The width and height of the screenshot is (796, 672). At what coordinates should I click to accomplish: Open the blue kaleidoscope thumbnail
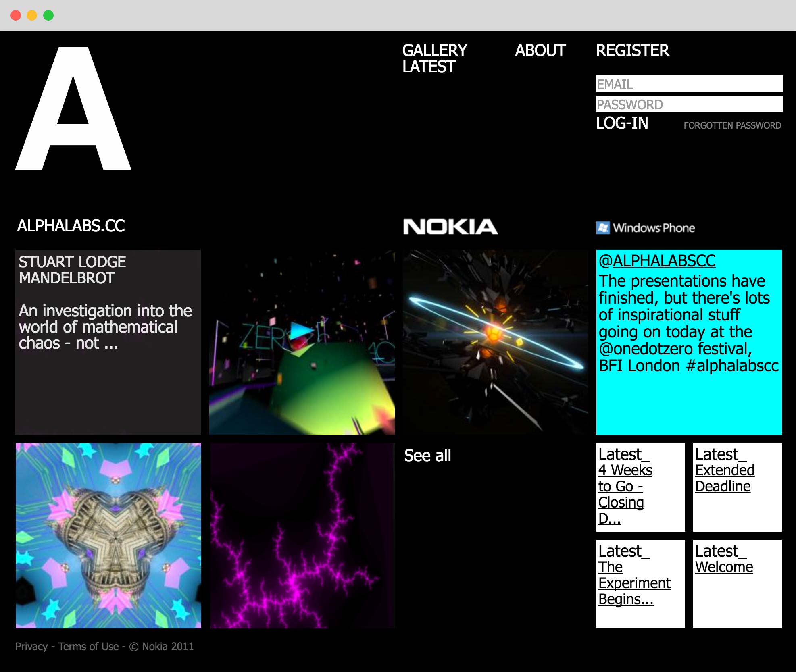108,536
